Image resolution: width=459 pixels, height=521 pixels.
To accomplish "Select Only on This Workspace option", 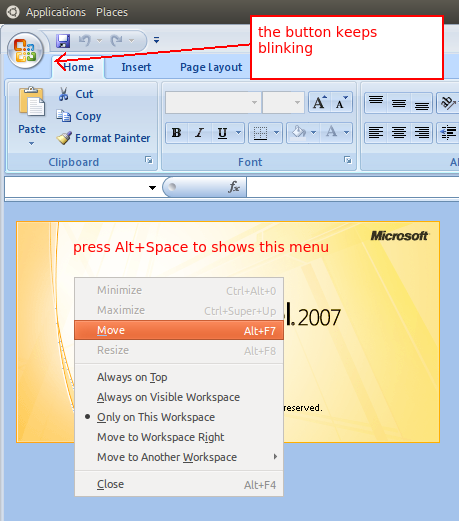I will 179,417.
